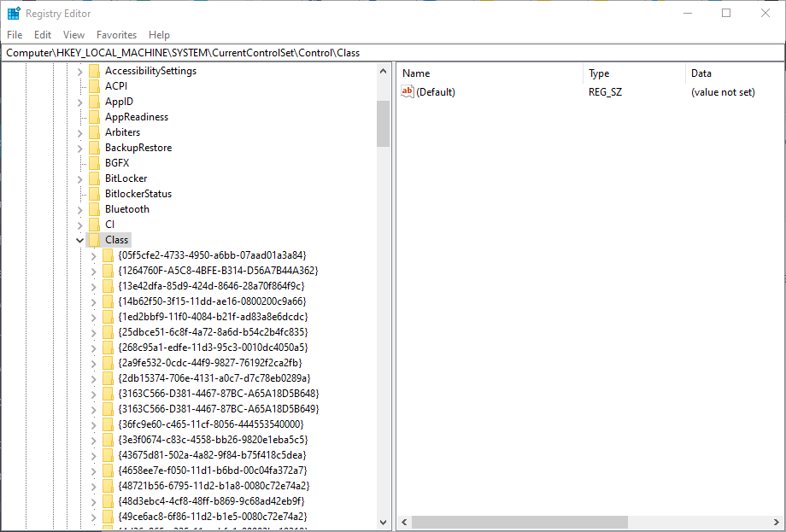Expand the BitLocker key
Viewport: 786px width, 532px height.
79,179
